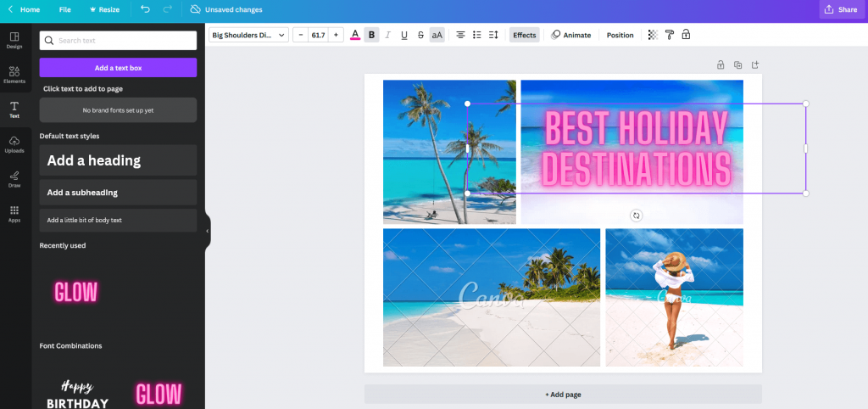The height and width of the screenshot is (409, 868).
Task: Open the Effects panel
Action: (x=524, y=35)
